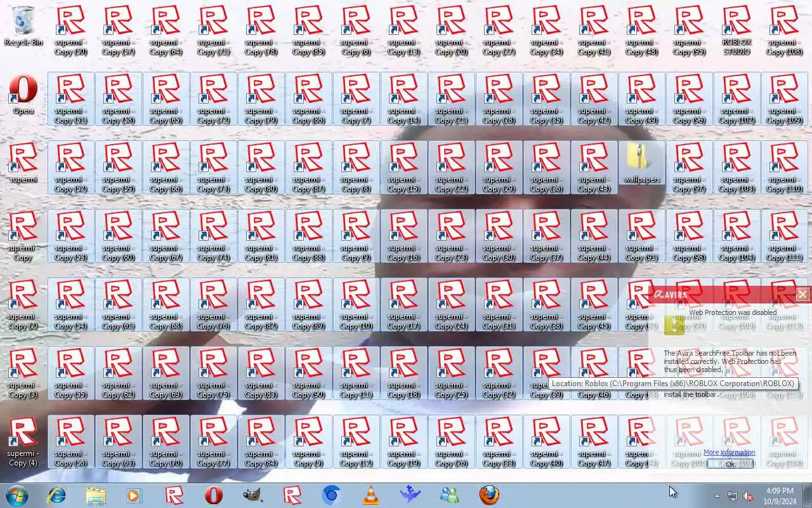Select the supermi - Copy (61) shortcut

[x=118, y=304]
